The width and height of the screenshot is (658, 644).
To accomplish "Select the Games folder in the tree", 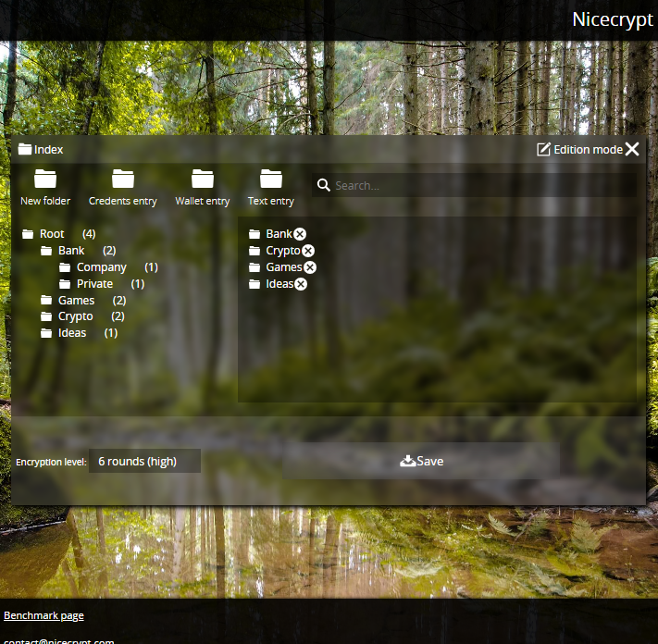I will click(76, 301).
